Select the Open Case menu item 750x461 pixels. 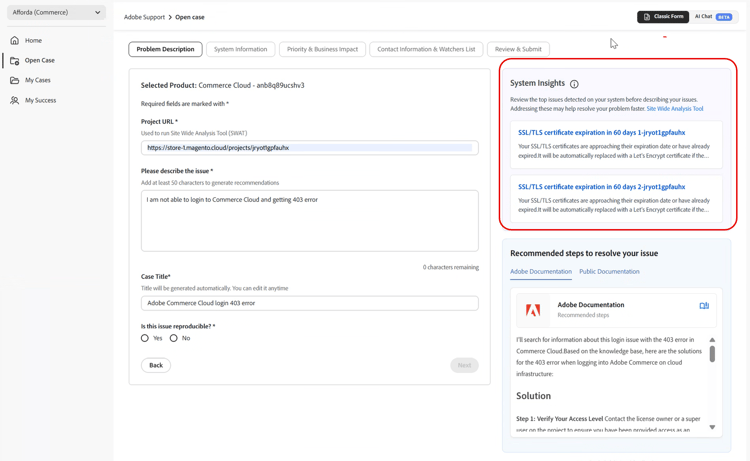39,60
